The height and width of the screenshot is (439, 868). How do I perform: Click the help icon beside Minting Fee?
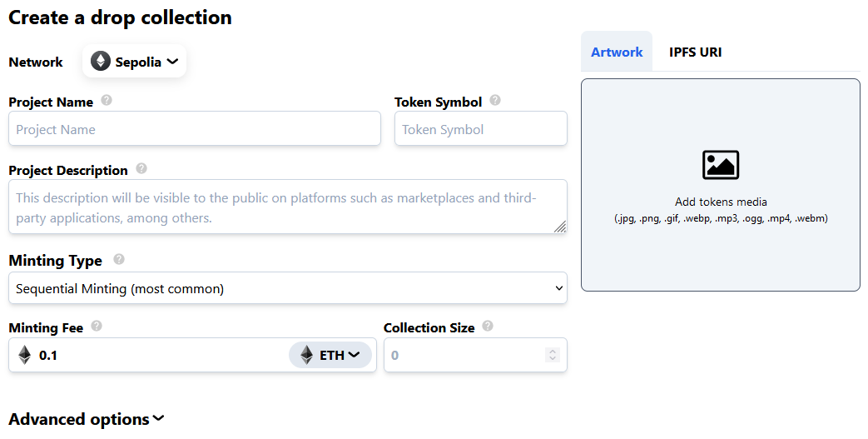click(x=97, y=327)
